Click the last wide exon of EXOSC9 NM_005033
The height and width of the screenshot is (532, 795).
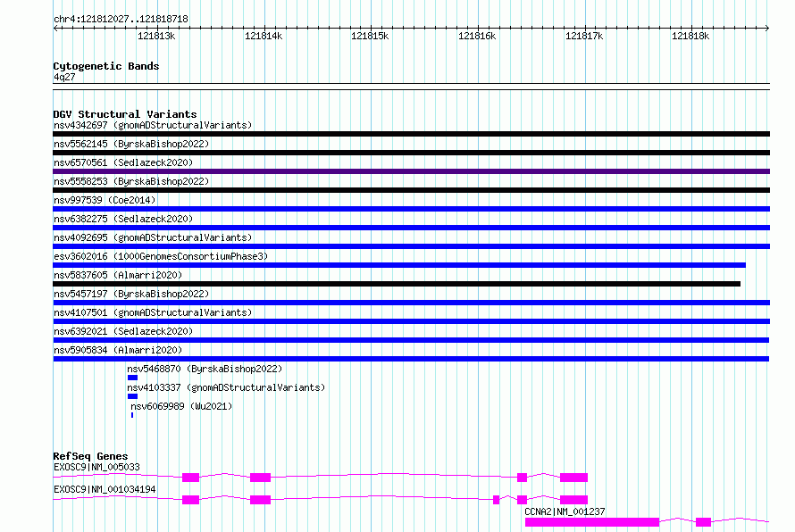[x=574, y=478]
